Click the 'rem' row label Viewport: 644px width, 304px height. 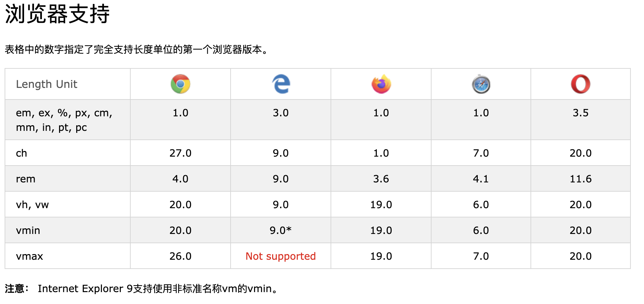tap(26, 179)
